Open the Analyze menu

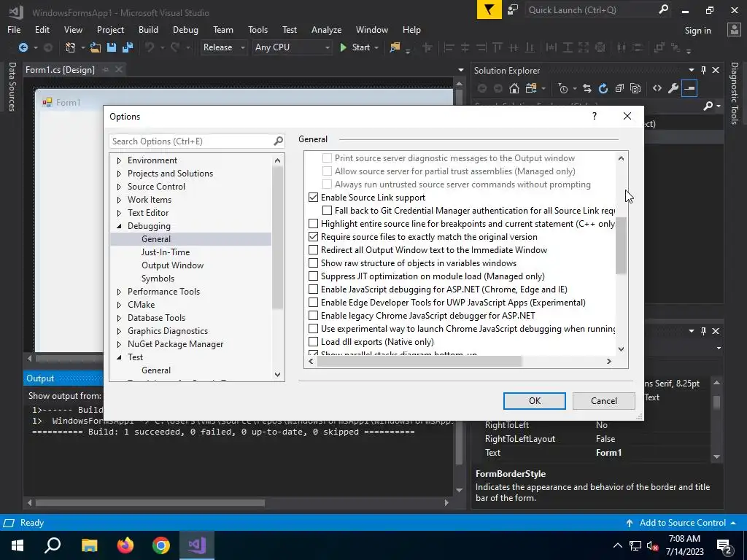click(326, 29)
